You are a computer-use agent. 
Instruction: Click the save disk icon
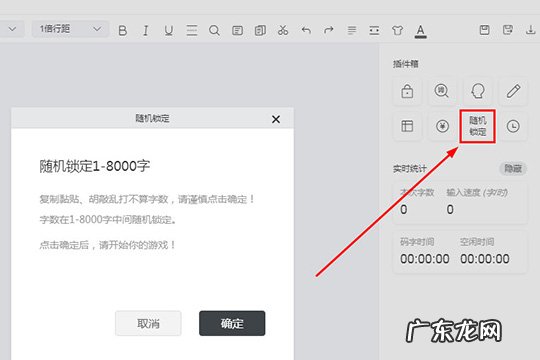485,30
